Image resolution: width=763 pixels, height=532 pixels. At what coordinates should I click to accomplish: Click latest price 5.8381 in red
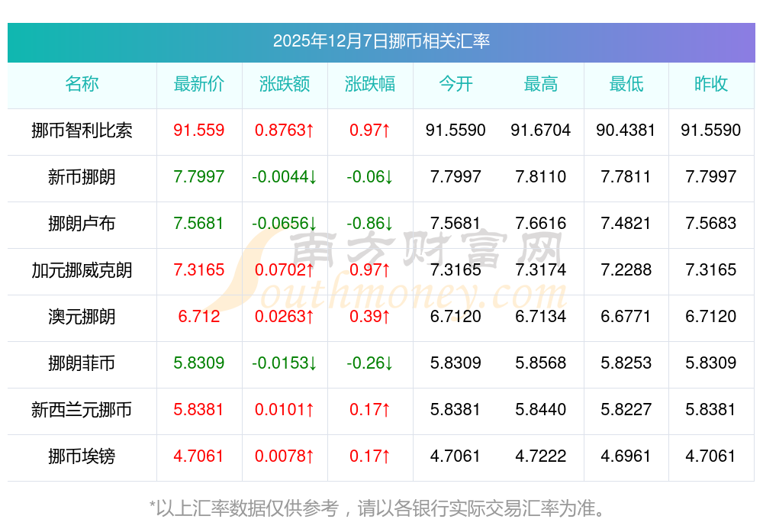pyautogui.click(x=198, y=409)
